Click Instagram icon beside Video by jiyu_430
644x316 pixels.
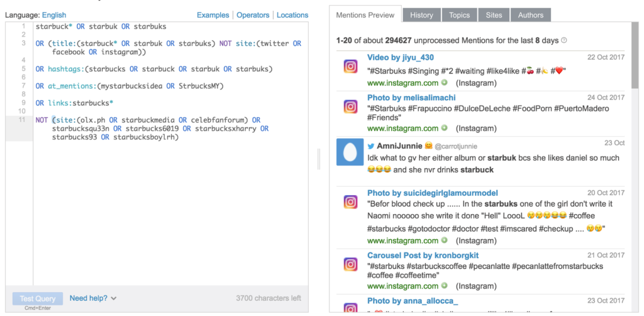[350, 67]
